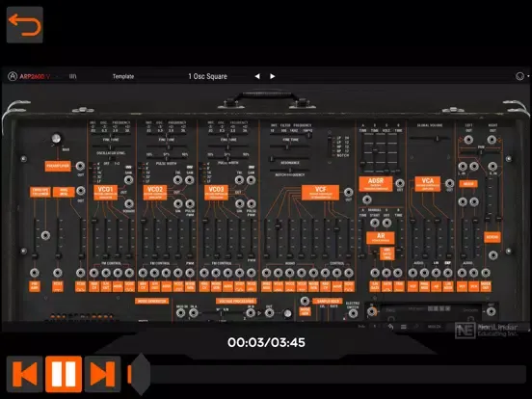
Task: Click the VCO3 module label
Action: coord(216,193)
